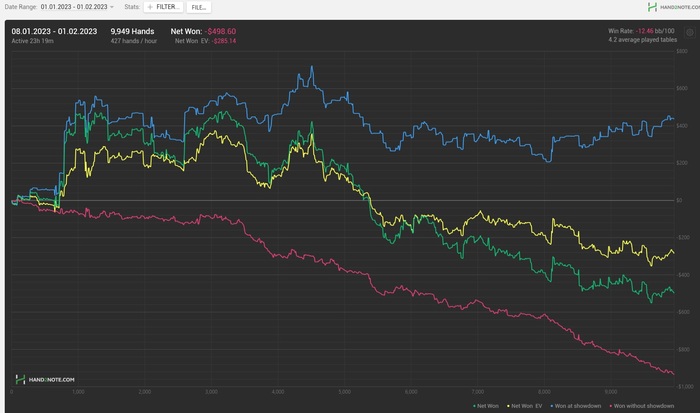Click the 5,000 hands x-axis label
This screenshot has width=700, height=413.
(x=345, y=391)
